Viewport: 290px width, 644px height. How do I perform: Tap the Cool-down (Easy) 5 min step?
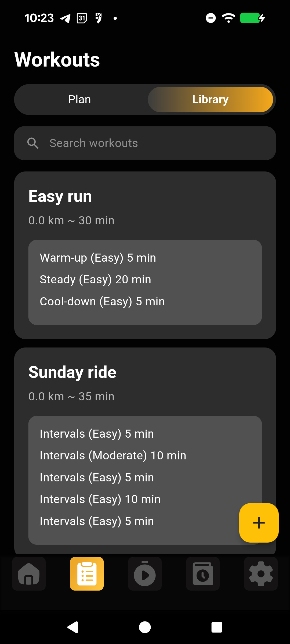[102, 302]
